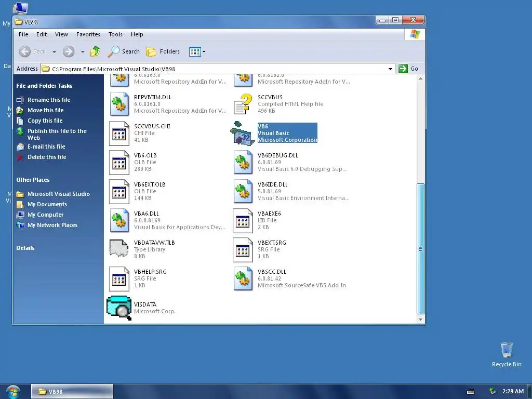Click the Forward navigation arrow
532x399 pixels.
point(69,51)
